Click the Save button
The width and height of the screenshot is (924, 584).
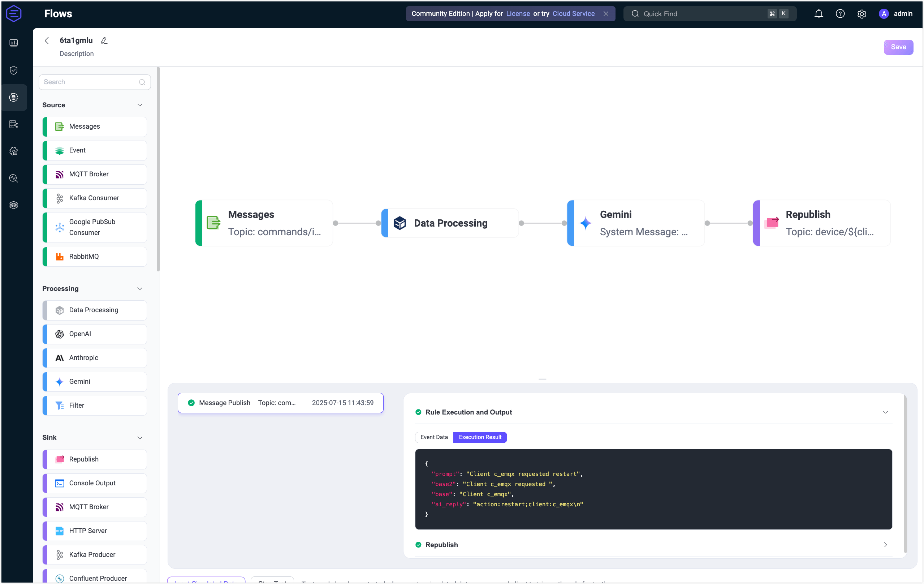coord(898,47)
